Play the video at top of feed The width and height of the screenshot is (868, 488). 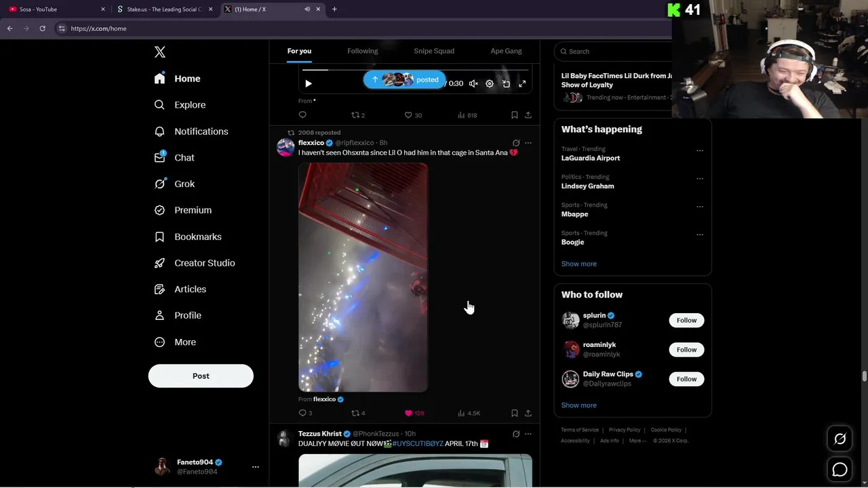point(309,83)
